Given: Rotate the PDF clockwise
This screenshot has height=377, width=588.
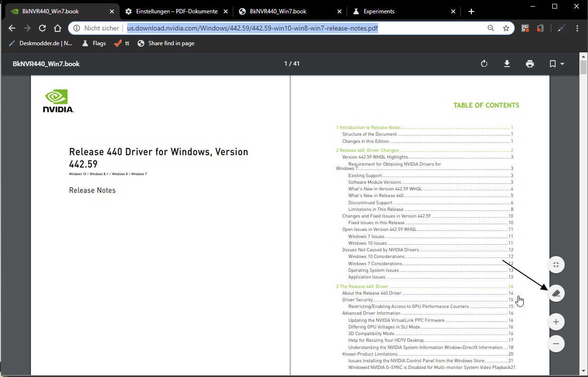Looking at the screenshot, I should [x=484, y=64].
